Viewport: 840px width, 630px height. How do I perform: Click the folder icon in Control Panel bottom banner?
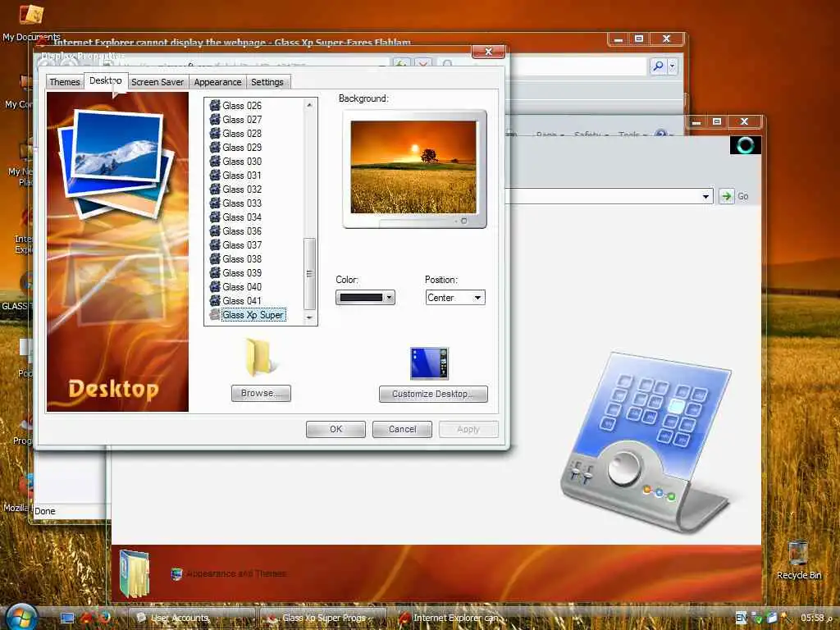pos(134,573)
